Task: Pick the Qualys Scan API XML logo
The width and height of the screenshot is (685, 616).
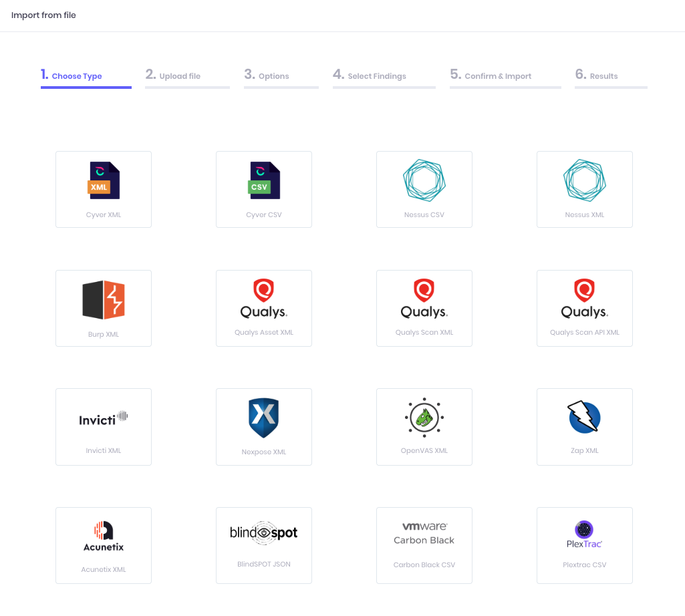Action: tap(585, 299)
